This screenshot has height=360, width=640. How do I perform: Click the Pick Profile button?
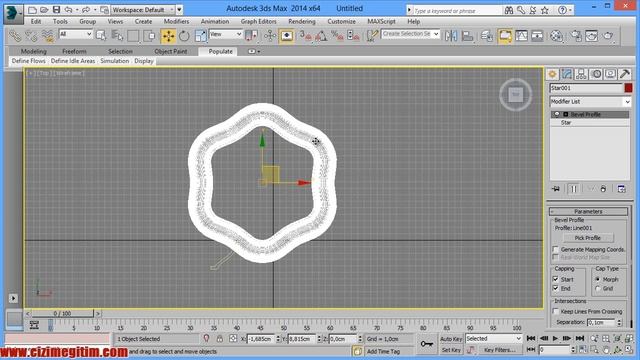pyautogui.click(x=588, y=238)
